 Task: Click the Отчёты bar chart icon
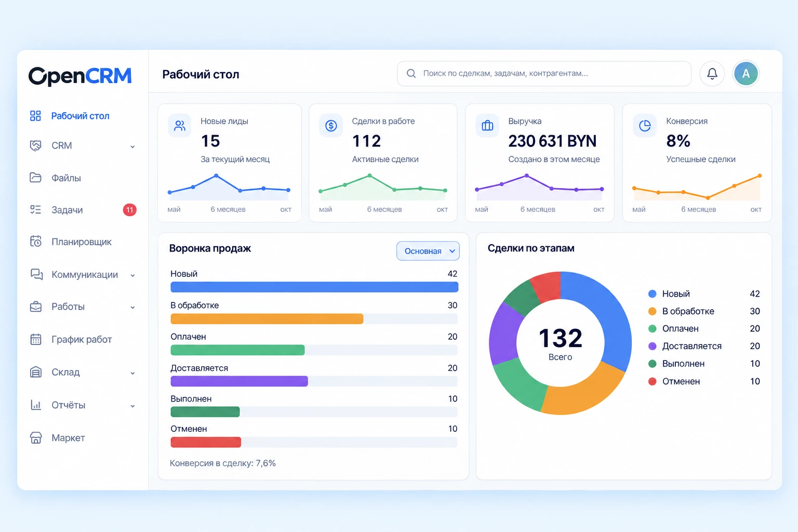(x=36, y=405)
